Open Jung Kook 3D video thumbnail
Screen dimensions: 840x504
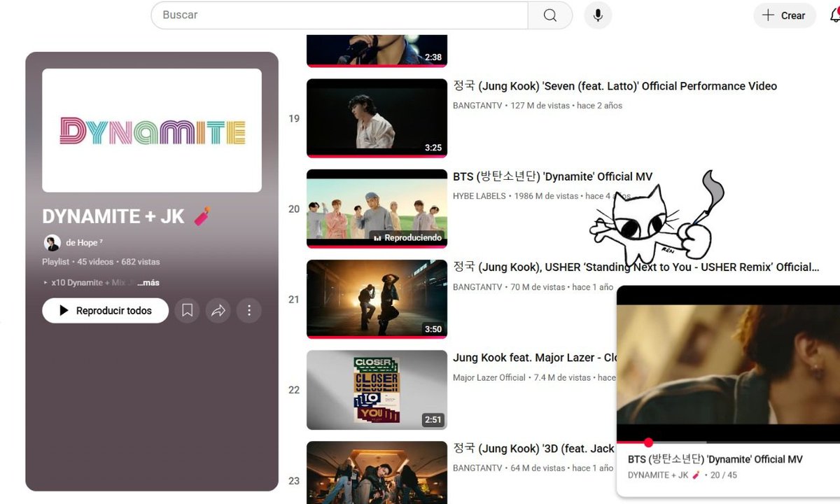pyautogui.click(x=377, y=472)
